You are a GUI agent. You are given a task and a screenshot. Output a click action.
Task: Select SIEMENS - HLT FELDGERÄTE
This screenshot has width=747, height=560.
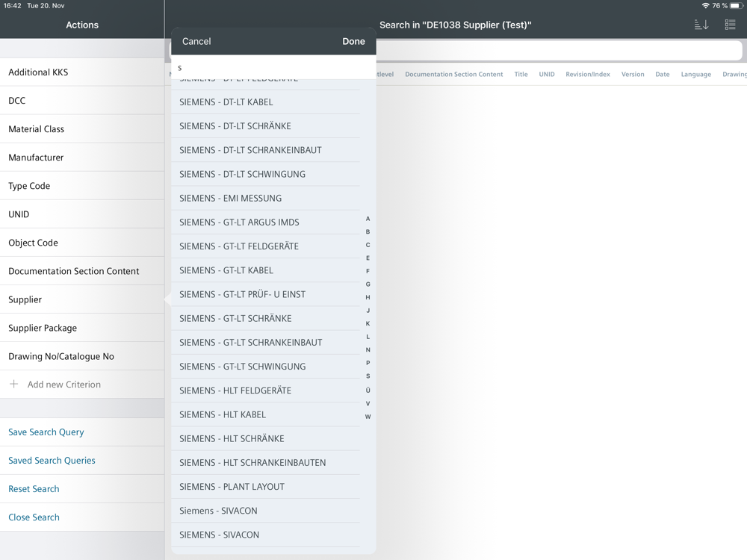[x=265, y=391]
